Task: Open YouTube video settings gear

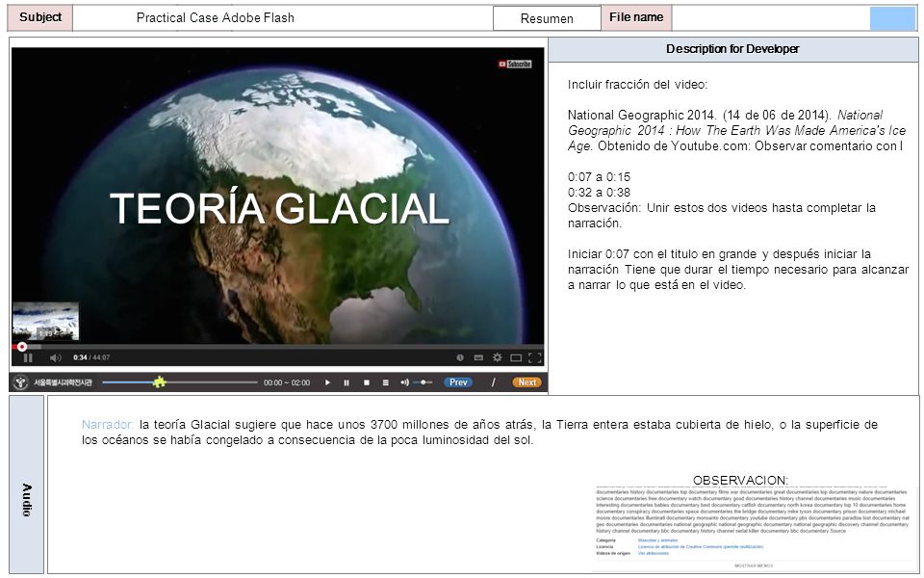Action: click(x=498, y=357)
